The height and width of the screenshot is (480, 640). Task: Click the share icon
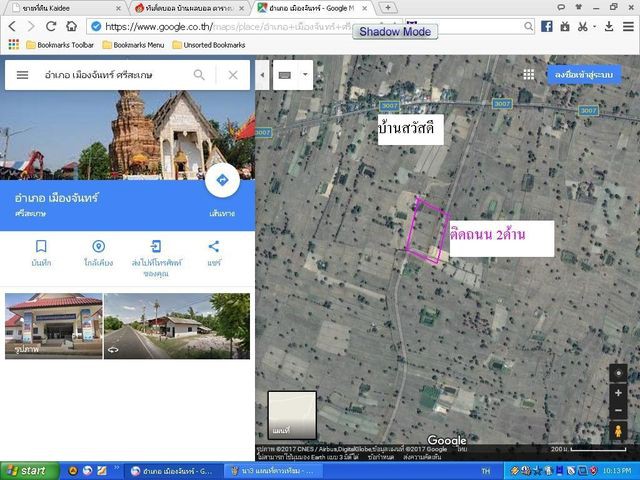(x=213, y=246)
